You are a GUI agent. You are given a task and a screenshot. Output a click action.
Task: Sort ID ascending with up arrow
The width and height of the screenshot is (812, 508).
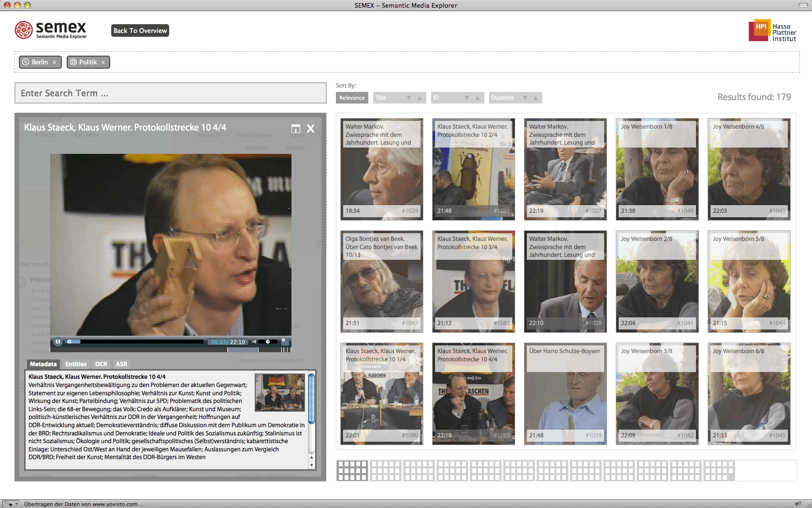(478, 98)
